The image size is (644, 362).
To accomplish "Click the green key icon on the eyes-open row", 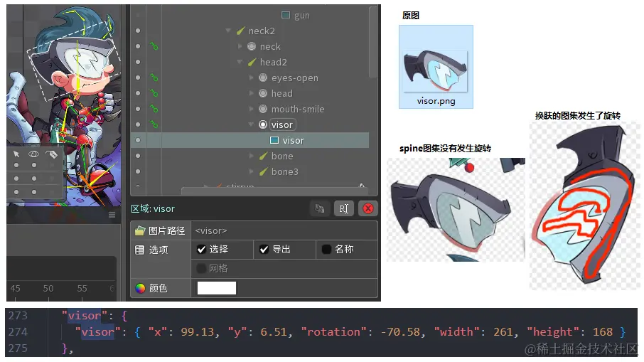I will [154, 78].
